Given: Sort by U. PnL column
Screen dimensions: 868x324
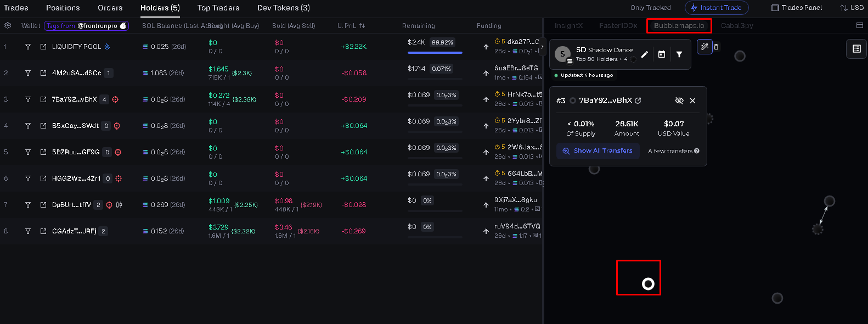Looking at the screenshot, I should [351, 26].
